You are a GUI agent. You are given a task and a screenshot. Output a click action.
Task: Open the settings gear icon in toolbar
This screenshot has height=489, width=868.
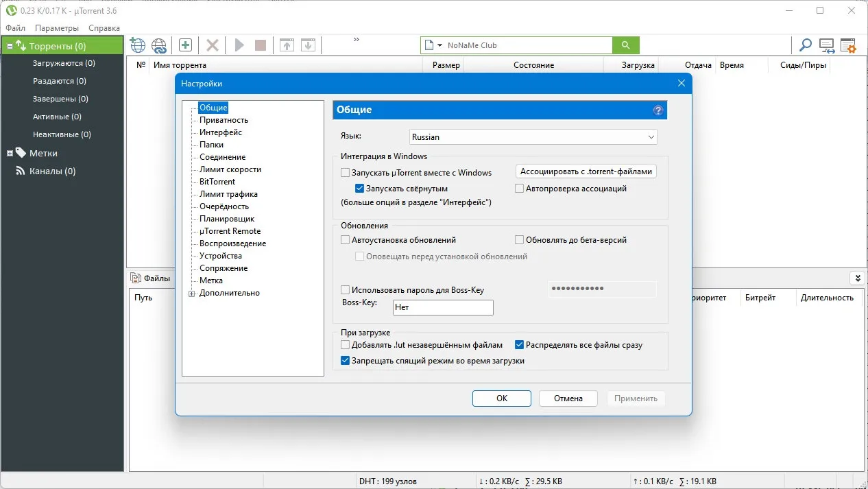pyautogui.click(x=848, y=45)
